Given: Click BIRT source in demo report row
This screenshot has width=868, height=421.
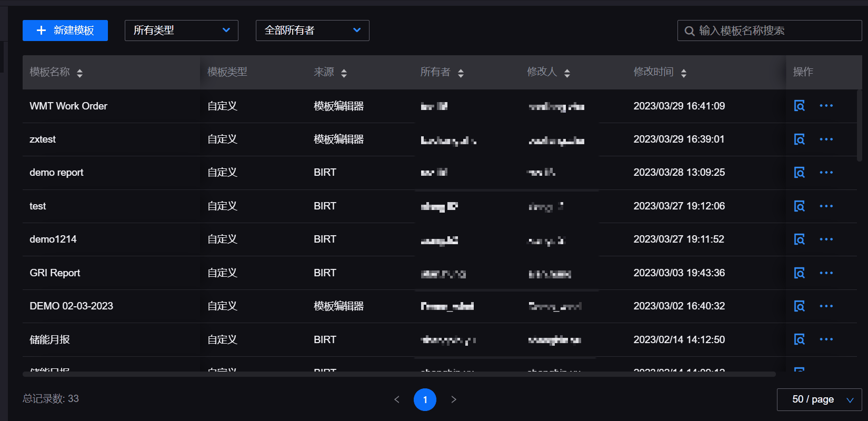Looking at the screenshot, I should (x=325, y=173).
